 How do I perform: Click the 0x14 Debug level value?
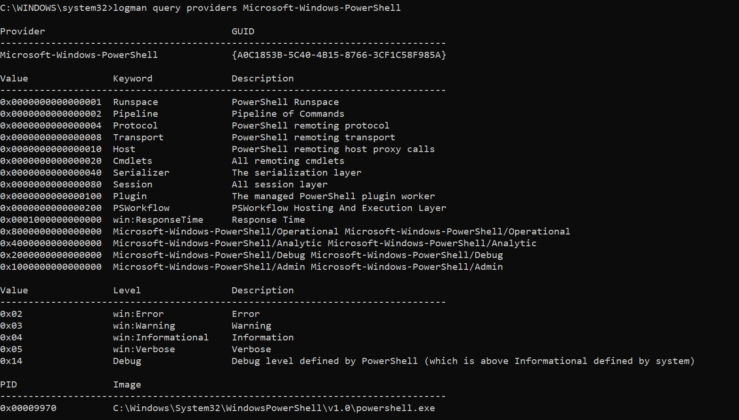[12, 361]
